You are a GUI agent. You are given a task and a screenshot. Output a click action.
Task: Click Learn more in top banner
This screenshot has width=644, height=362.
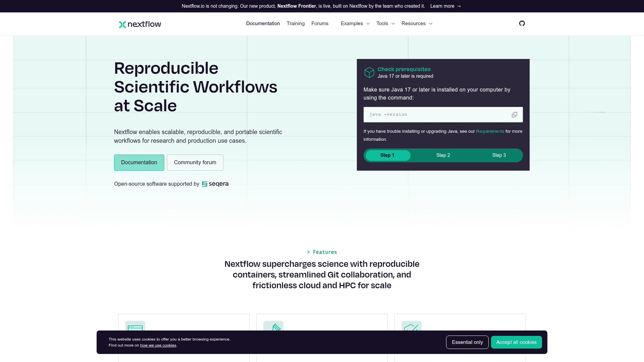446,6
